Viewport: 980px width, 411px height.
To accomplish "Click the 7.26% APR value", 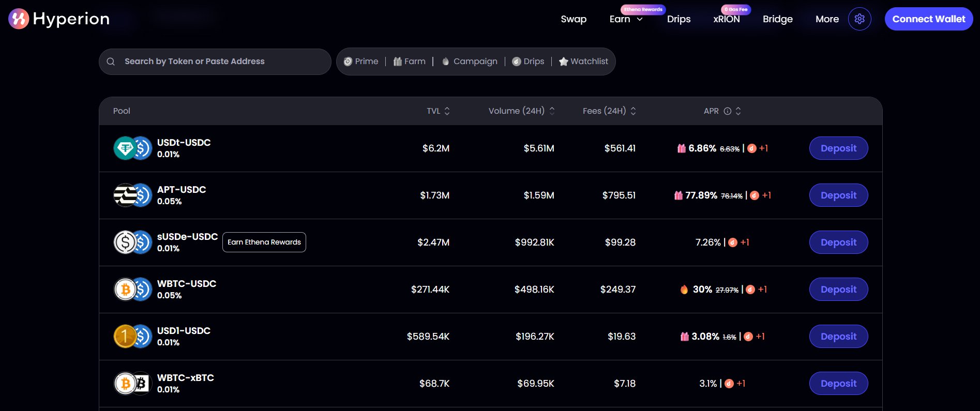I will 708,242.
